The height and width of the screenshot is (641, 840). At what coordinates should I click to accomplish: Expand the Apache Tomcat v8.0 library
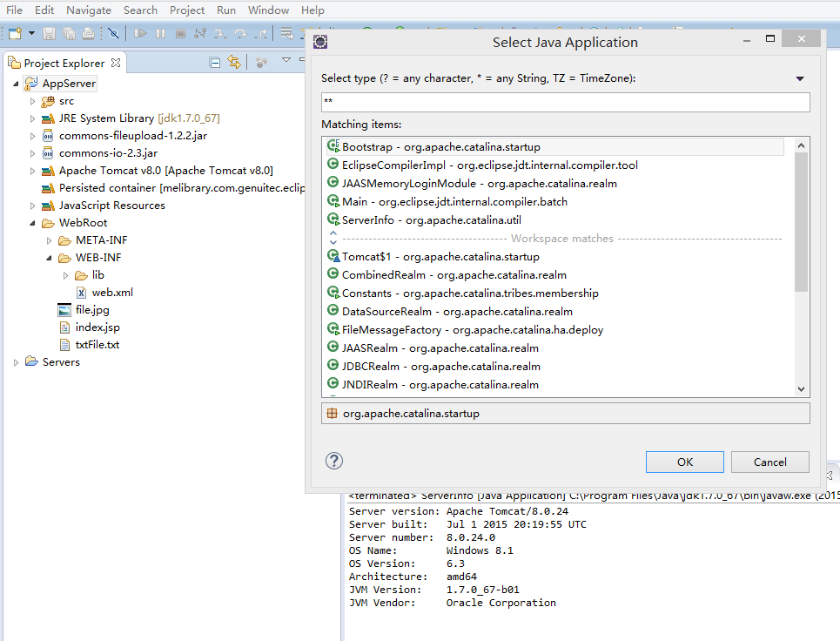coord(33,171)
